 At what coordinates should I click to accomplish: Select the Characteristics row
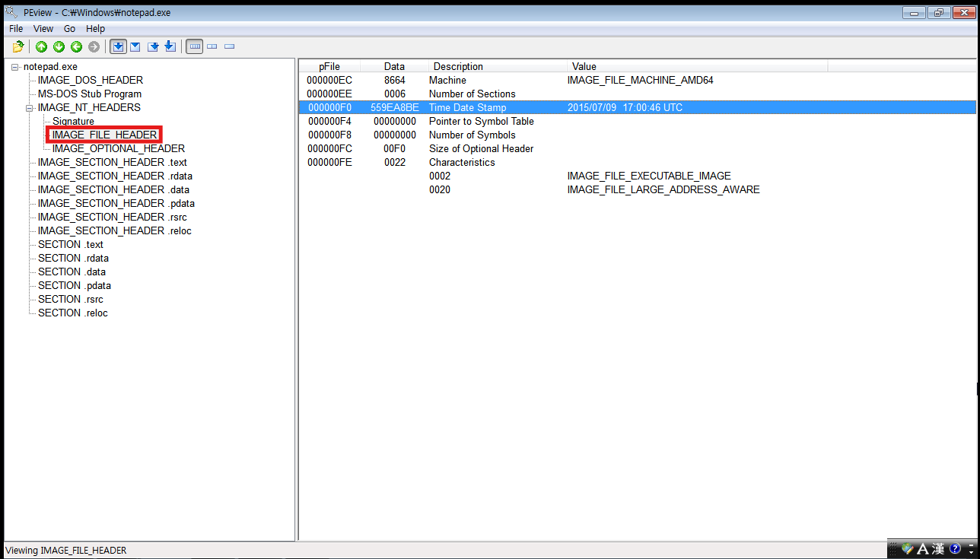click(x=637, y=162)
